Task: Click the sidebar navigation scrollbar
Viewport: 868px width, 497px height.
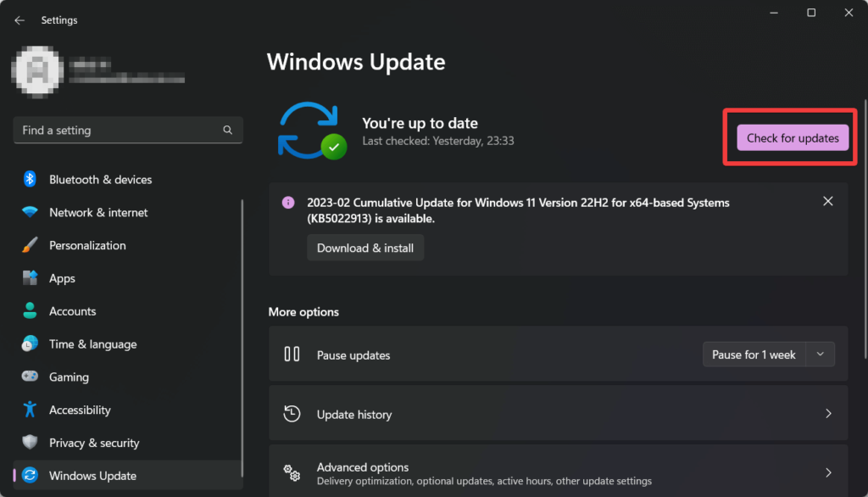Action: [x=242, y=338]
